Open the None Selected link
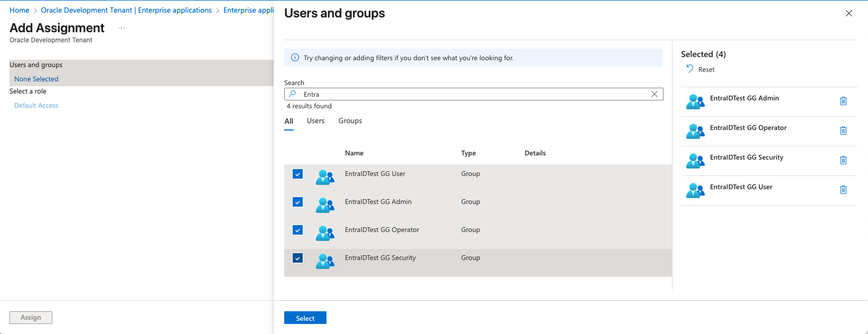The height and width of the screenshot is (334, 868). coord(36,79)
